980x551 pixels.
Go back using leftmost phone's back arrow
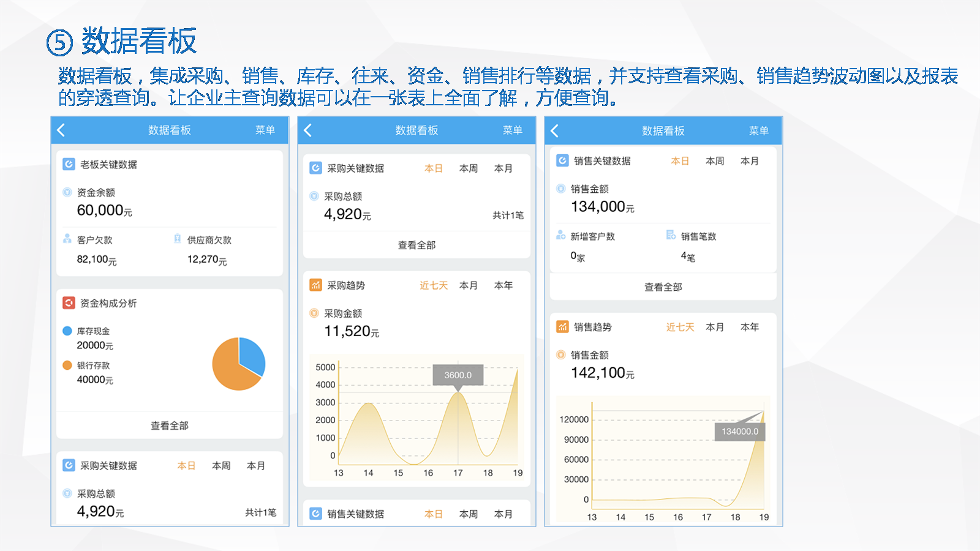coord(61,130)
